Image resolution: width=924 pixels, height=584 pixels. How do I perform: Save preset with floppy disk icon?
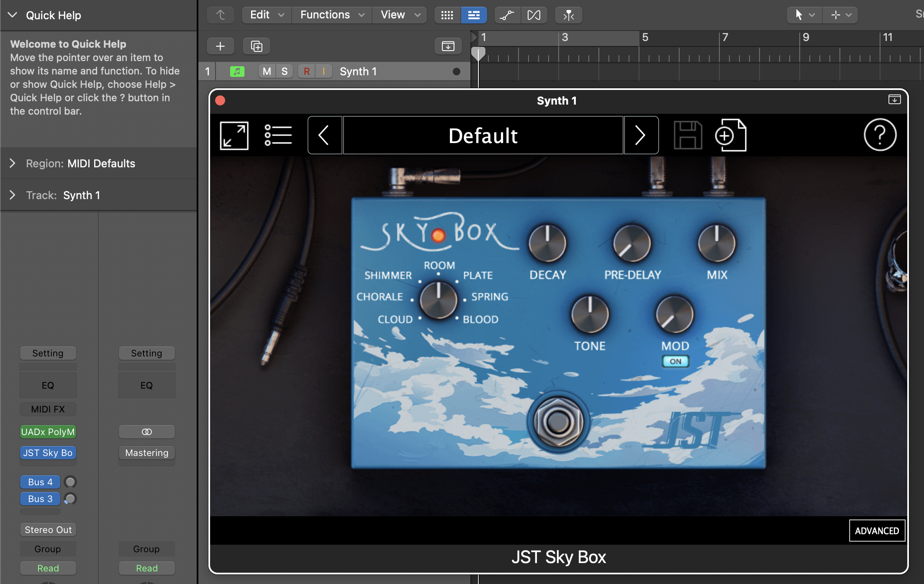[688, 136]
